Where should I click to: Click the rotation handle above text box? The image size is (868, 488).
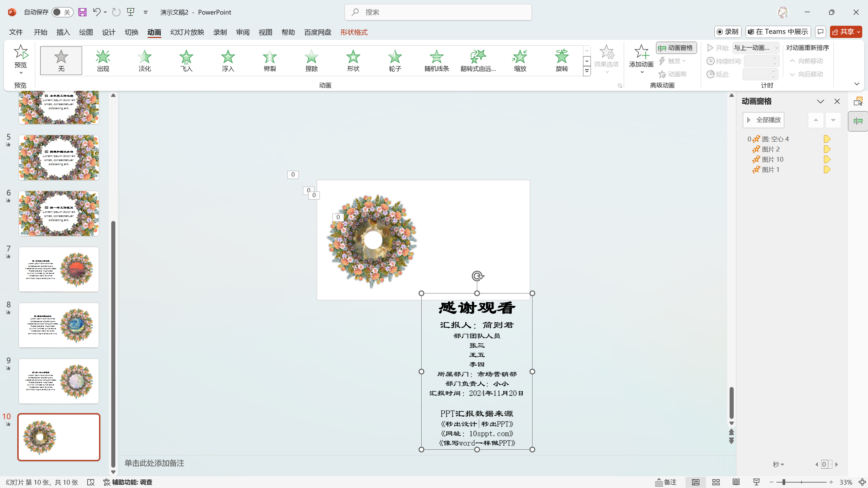pos(477,276)
